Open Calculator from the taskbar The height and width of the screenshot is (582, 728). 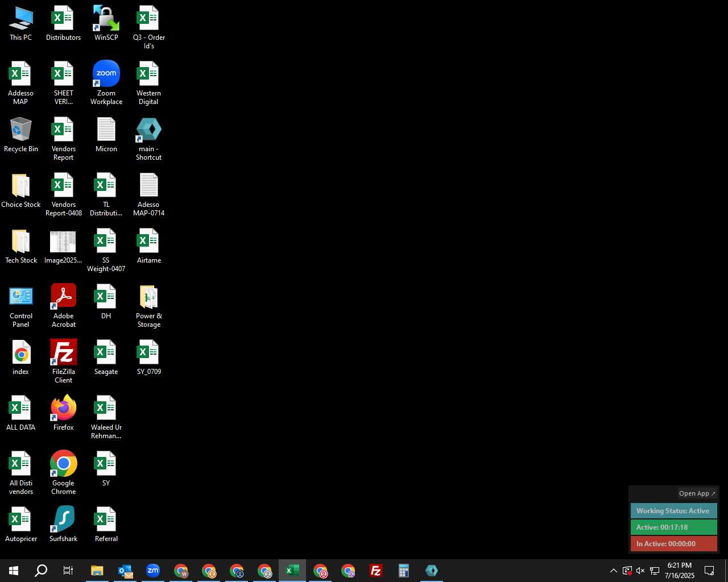(x=404, y=571)
